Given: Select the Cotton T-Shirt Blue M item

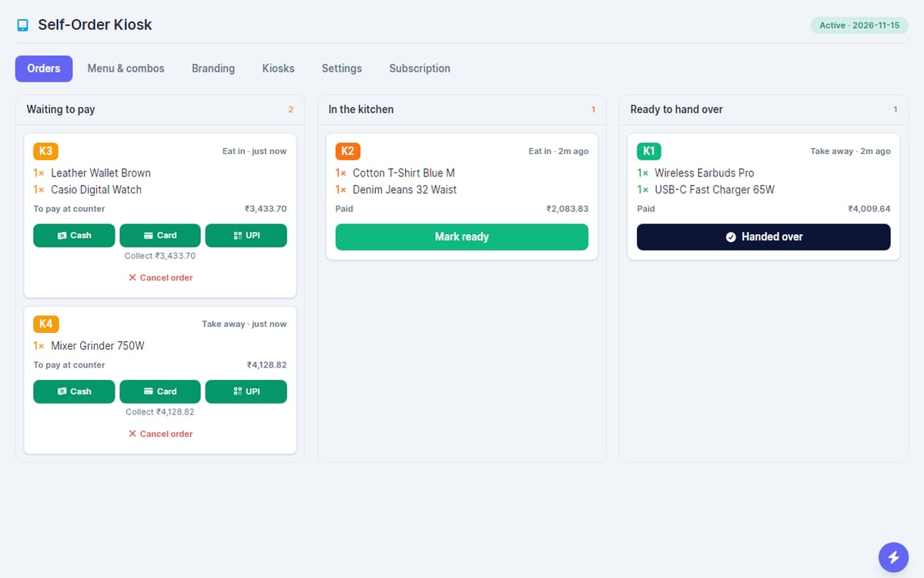Looking at the screenshot, I should [x=403, y=173].
